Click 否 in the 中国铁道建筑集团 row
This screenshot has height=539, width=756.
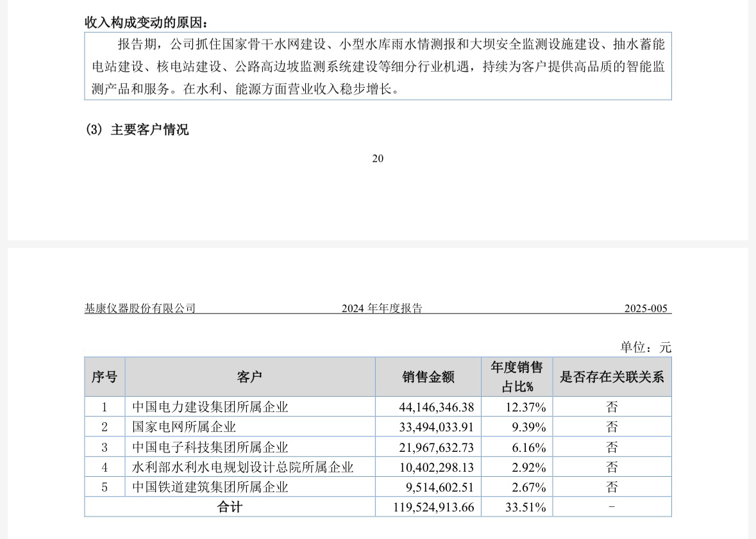(x=612, y=487)
